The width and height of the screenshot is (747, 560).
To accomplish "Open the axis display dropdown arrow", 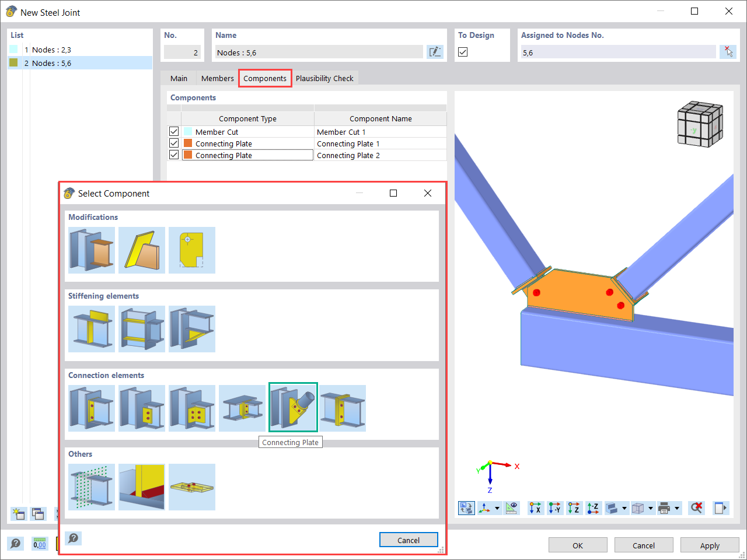I will pos(497,508).
